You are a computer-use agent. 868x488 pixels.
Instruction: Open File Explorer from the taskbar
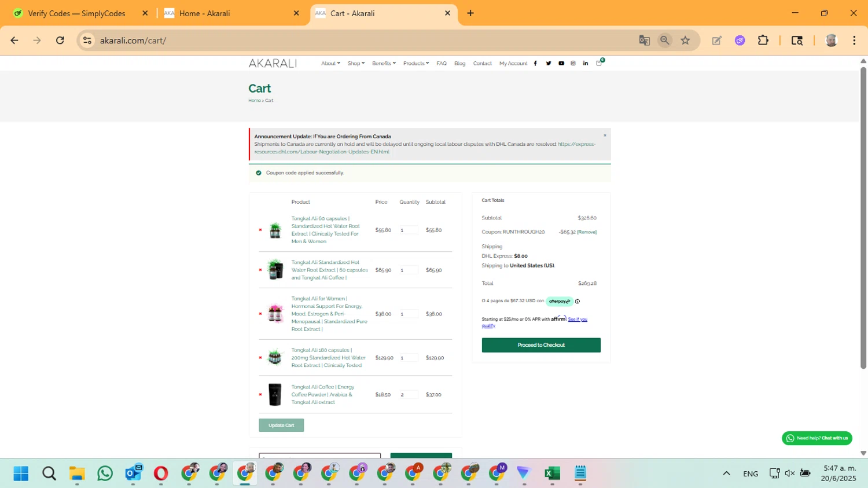click(77, 474)
